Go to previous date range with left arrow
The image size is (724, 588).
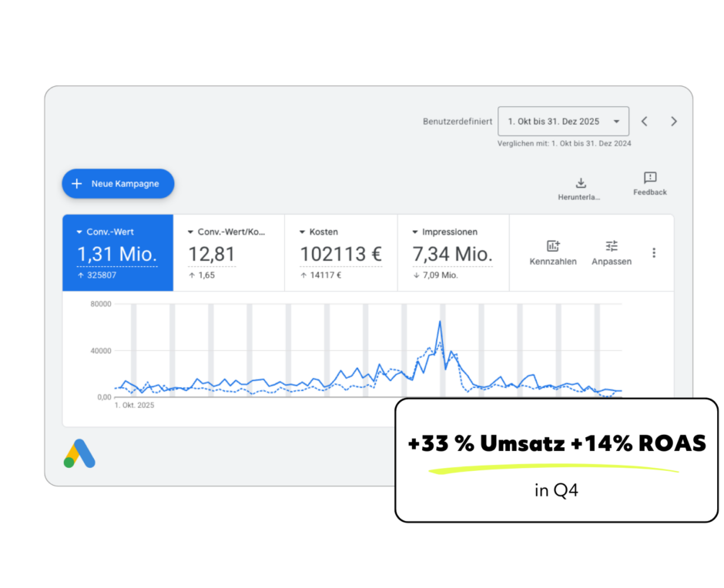[645, 122]
